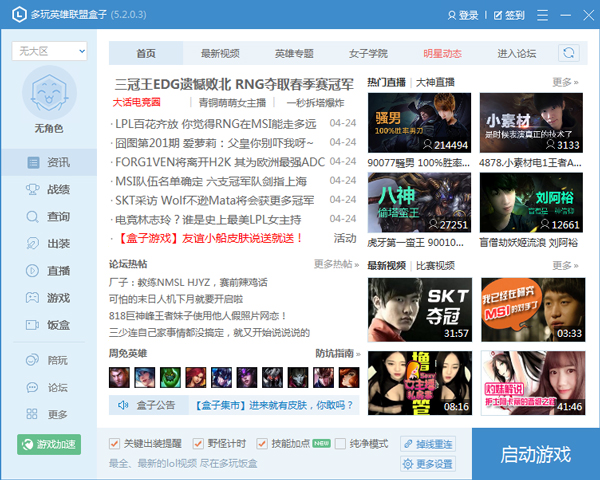Open the 一秒拆塔爆炸 link
Viewport: 600px width, 480px height.
(315, 103)
